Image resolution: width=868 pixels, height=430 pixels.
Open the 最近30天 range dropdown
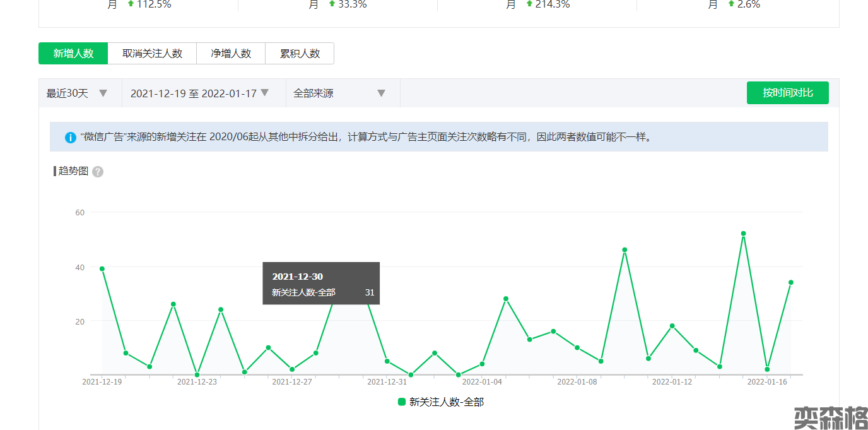pos(77,93)
